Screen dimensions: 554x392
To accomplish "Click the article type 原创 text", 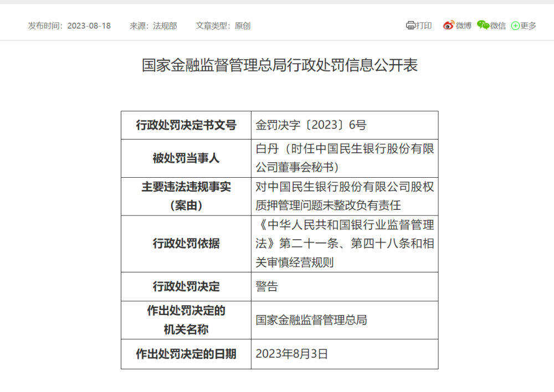I will click(x=242, y=25).
